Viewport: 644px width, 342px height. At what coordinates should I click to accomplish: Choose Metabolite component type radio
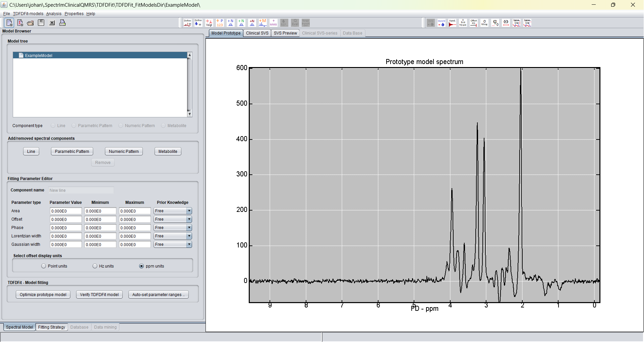tap(163, 125)
